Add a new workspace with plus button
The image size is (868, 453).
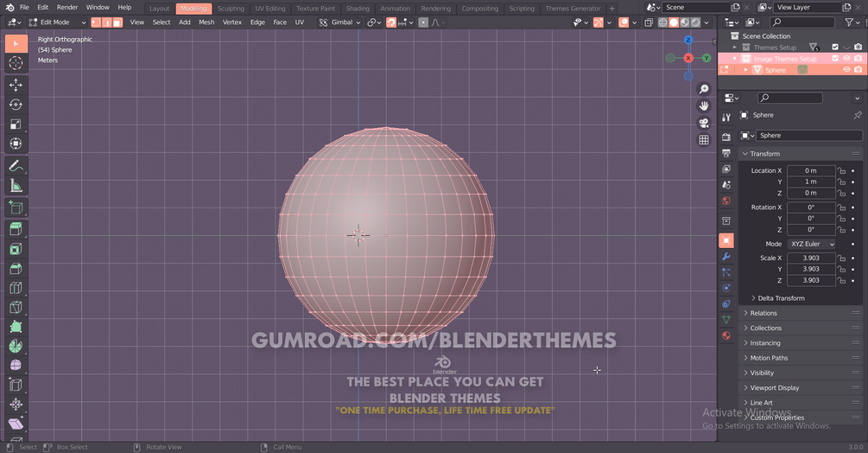[x=611, y=9]
